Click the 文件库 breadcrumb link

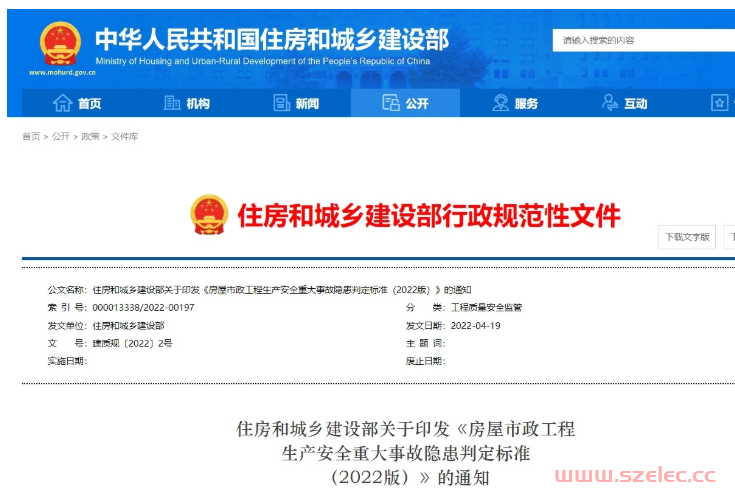[x=125, y=136]
